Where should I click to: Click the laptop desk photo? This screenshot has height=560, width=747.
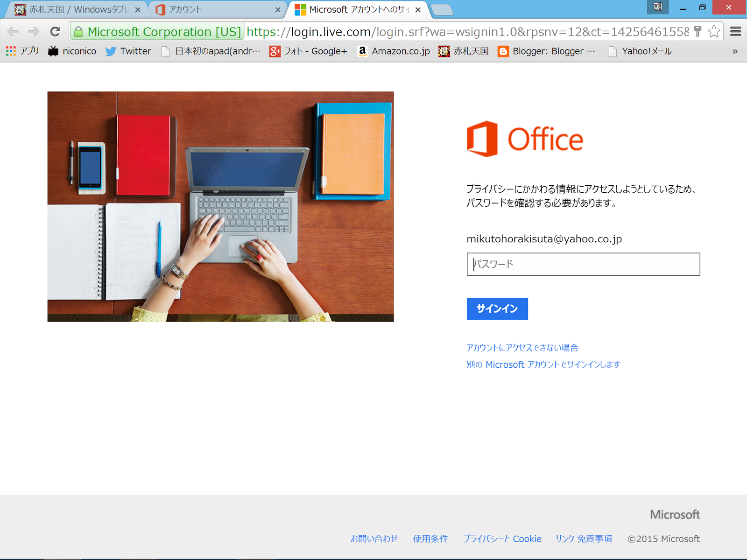point(220,207)
